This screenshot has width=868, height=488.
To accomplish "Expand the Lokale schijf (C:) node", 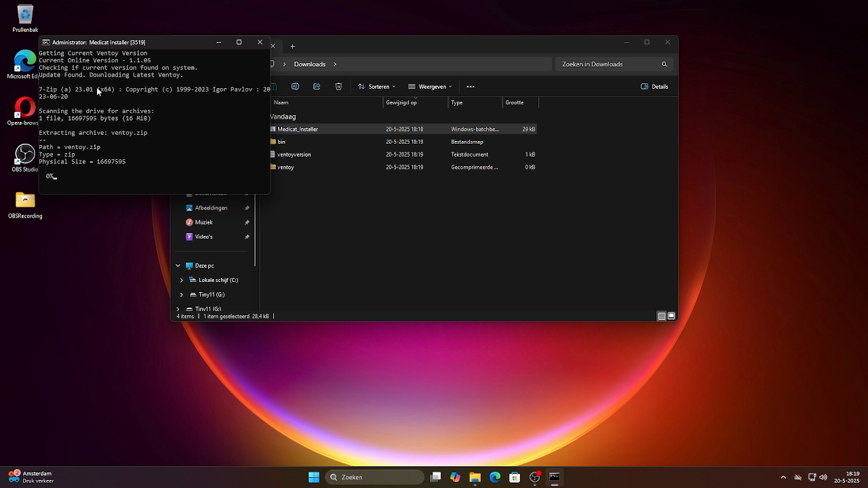I will point(181,280).
